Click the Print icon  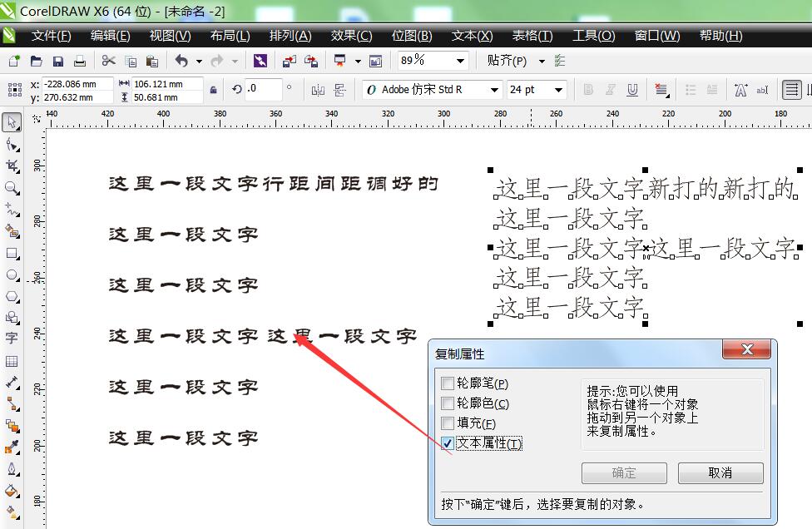(x=80, y=61)
